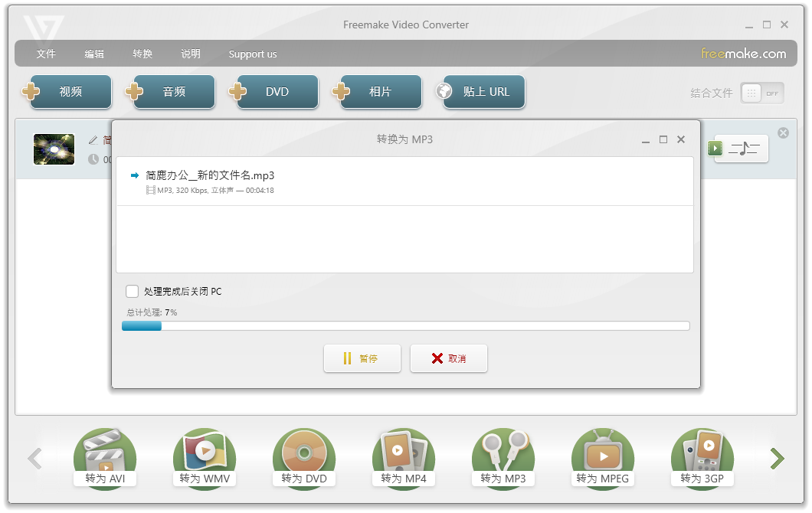Pause conversion with 暂停 button

coord(362,358)
